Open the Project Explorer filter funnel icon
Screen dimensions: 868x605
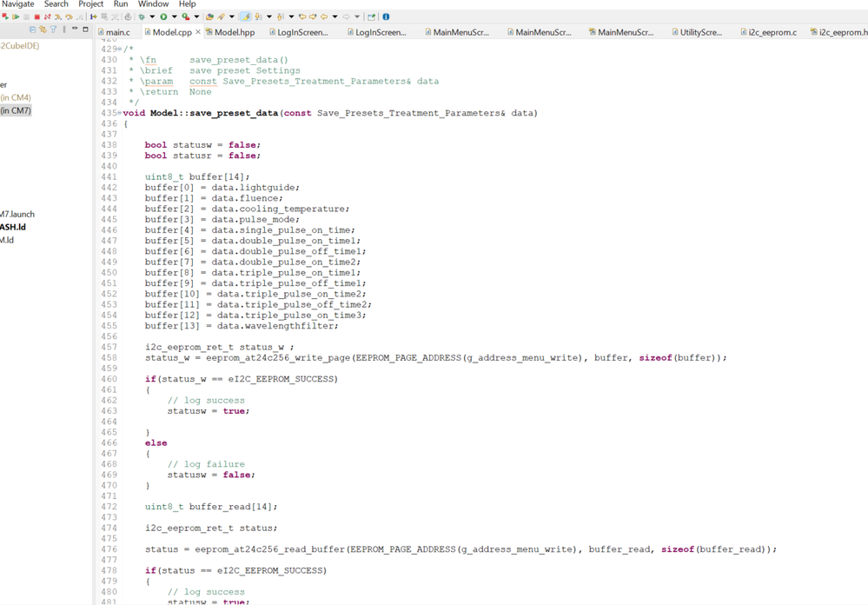[53, 30]
